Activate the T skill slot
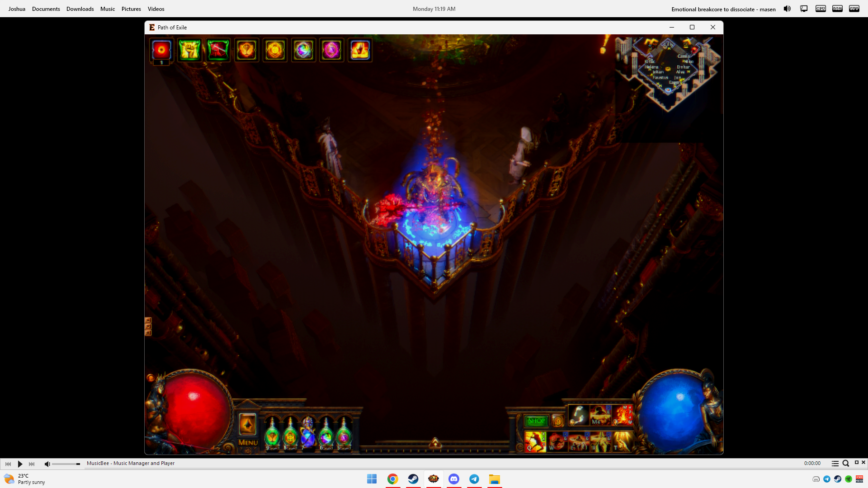Viewport: 868px width, 488px height. click(622, 441)
